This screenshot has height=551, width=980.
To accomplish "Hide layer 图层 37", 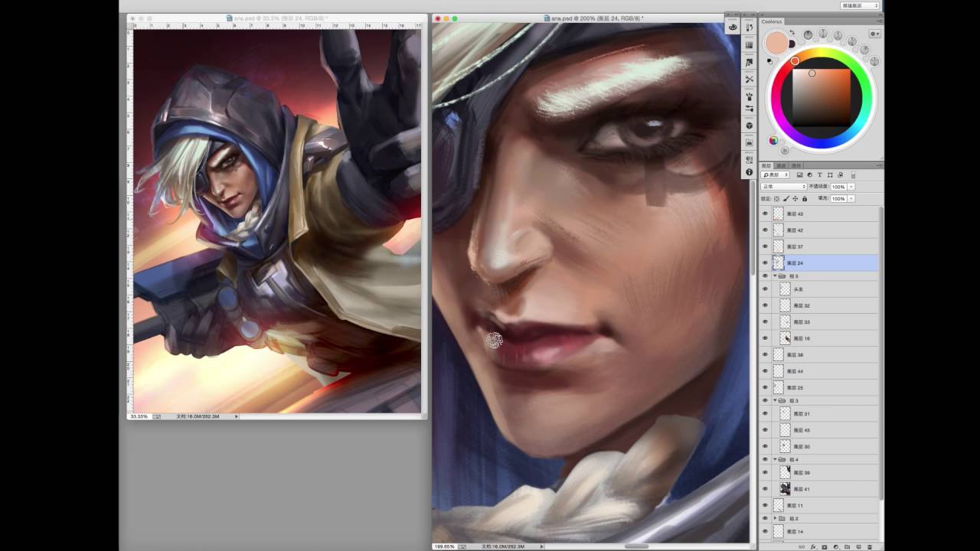I will 765,246.
